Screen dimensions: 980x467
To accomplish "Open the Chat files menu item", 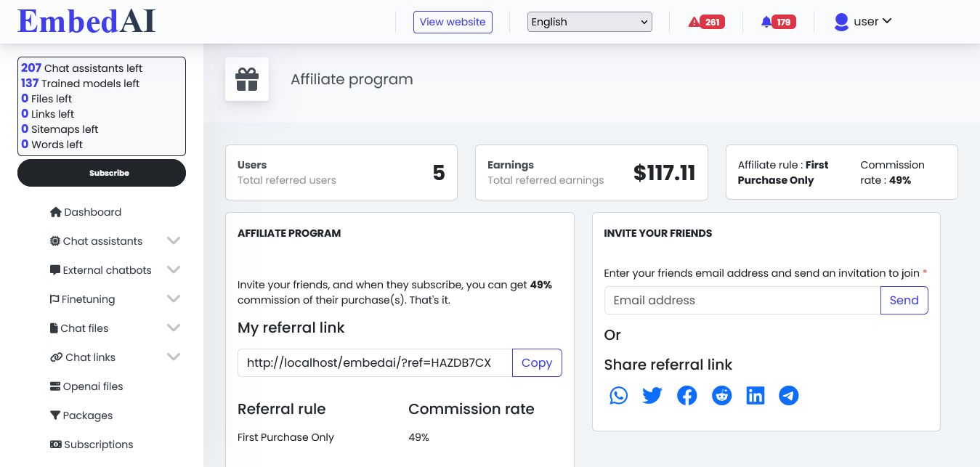I will (x=79, y=328).
